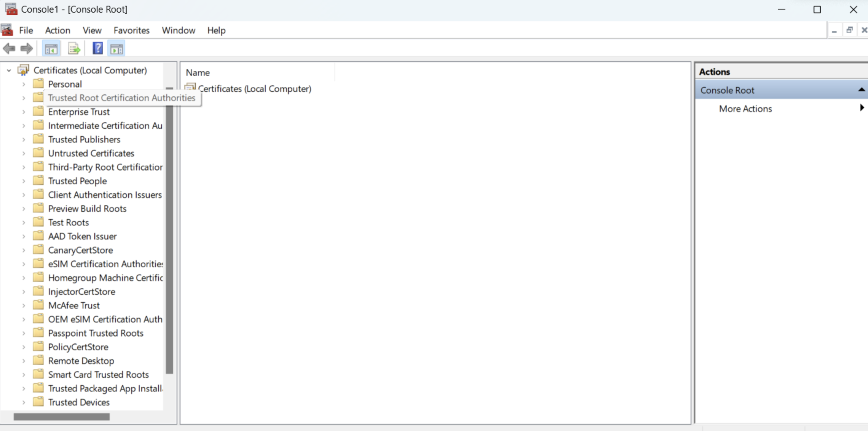Expand the Personal certificate store

click(24, 84)
